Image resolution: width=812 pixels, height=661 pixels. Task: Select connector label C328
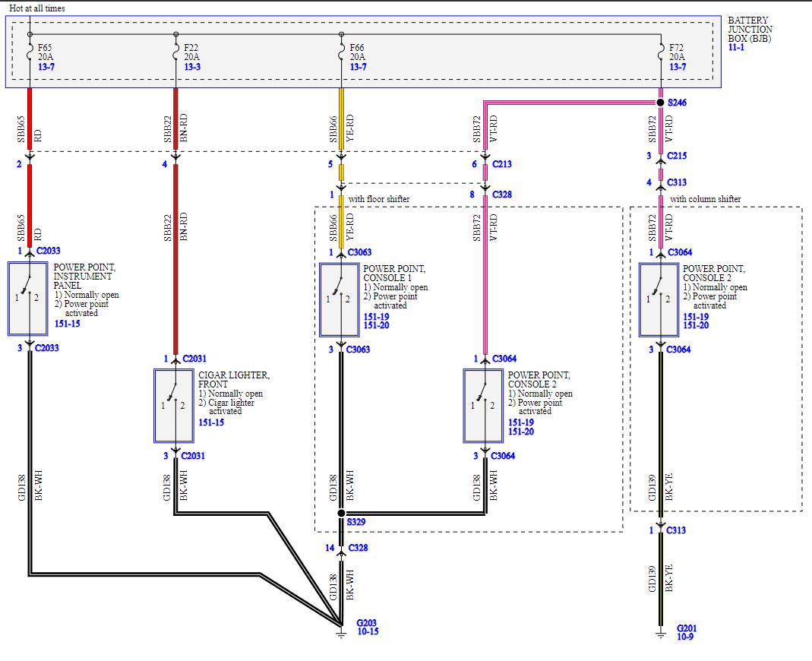[x=503, y=195]
